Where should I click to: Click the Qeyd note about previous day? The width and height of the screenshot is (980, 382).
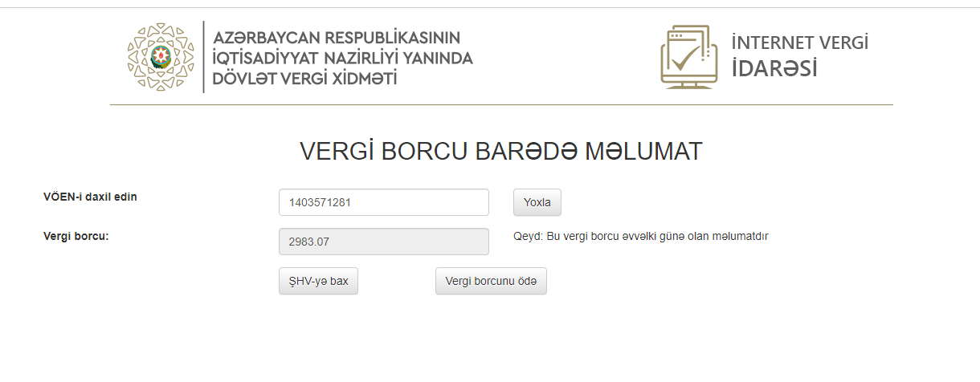click(x=641, y=236)
